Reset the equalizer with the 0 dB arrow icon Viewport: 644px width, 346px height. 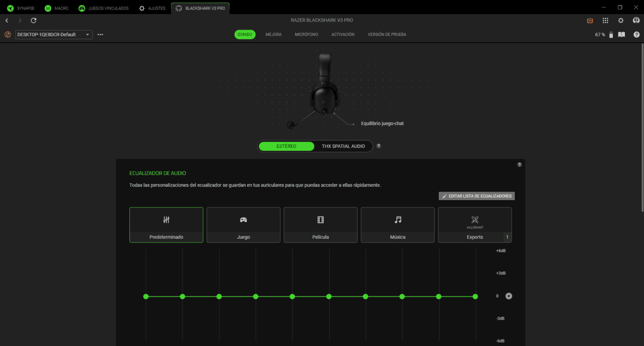tap(509, 296)
